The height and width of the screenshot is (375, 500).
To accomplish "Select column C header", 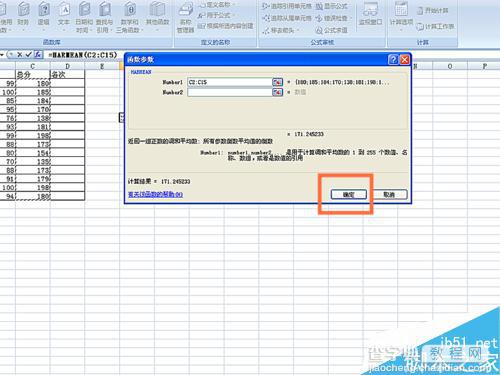I will (x=33, y=66).
